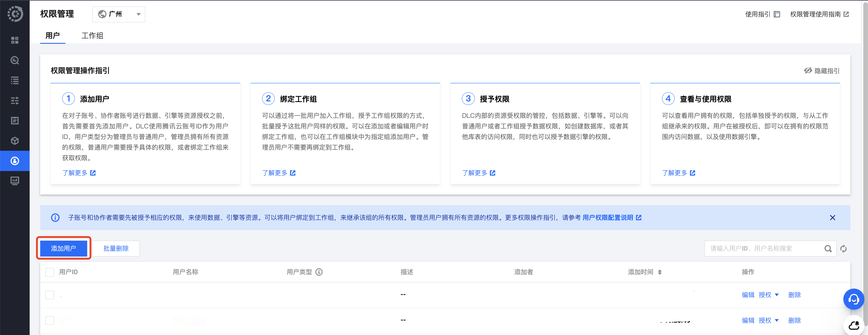Click the refresh icon beside search box

[x=843, y=249]
